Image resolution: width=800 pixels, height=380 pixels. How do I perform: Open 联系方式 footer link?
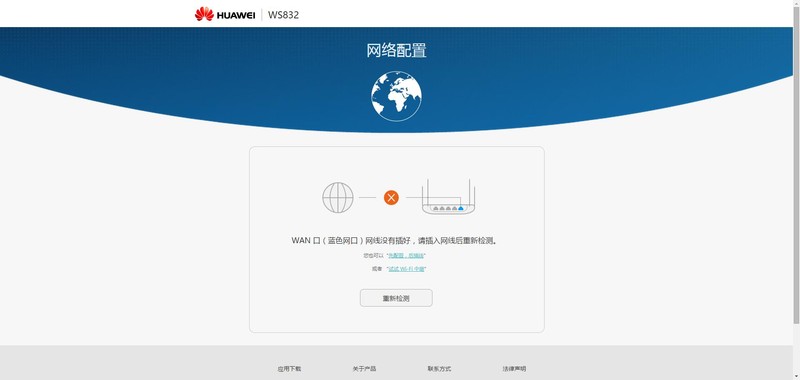click(439, 369)
